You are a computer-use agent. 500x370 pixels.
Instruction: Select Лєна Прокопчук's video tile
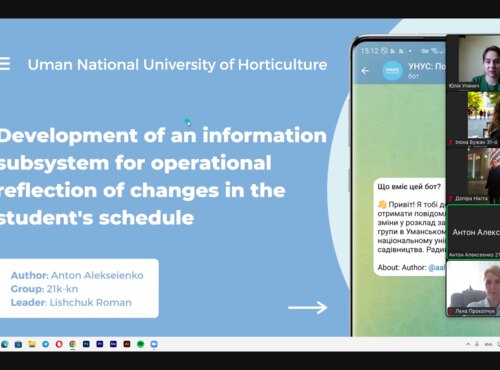pos(473,288)
